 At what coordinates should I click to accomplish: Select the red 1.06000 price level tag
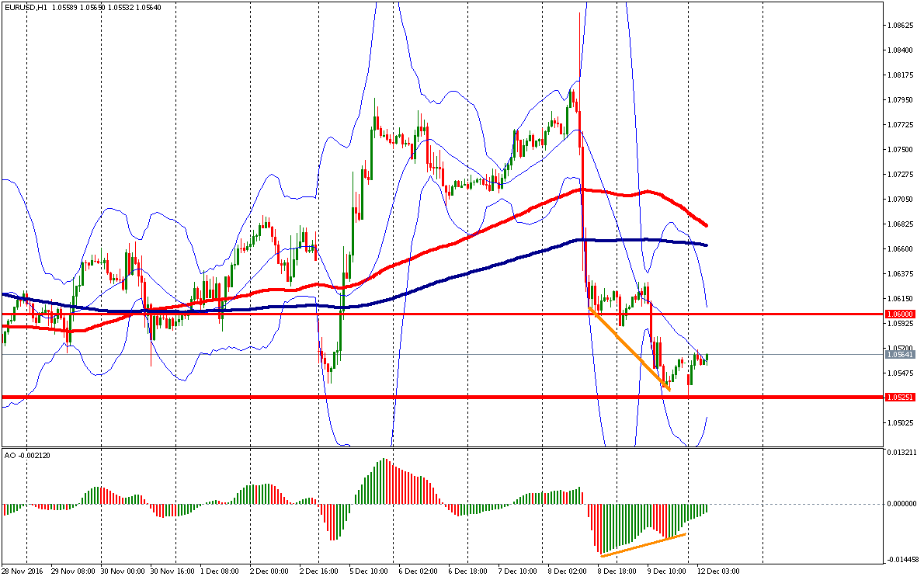pos(900,314)
